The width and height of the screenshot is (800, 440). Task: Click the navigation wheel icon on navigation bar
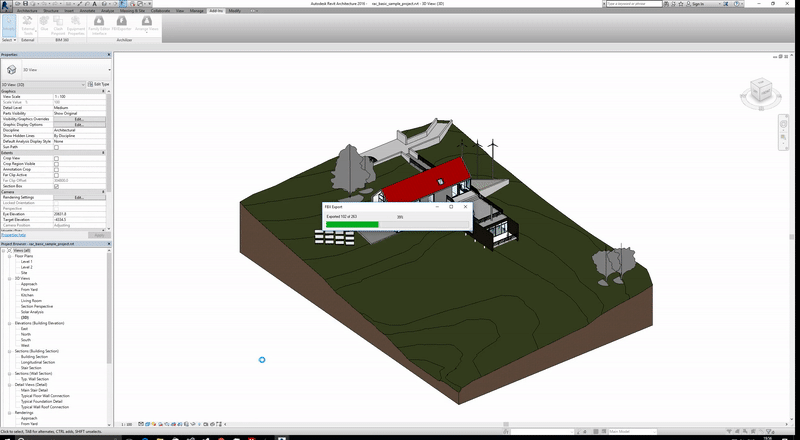click(x=784, y=124)
